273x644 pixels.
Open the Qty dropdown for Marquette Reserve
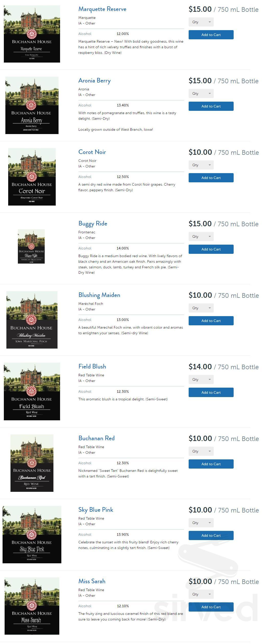pyautogui.click(x=201, y=22)
